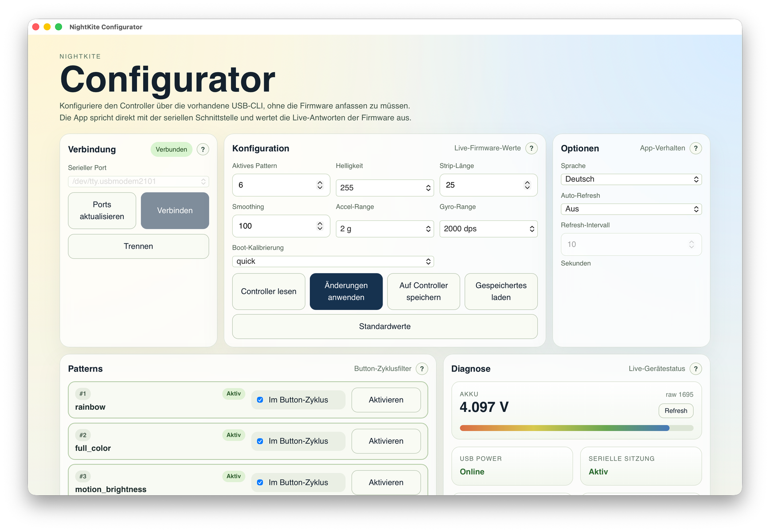Expand the Auto-Refresh dropdown
Screen dimensions: 770x532
(631, 209)
